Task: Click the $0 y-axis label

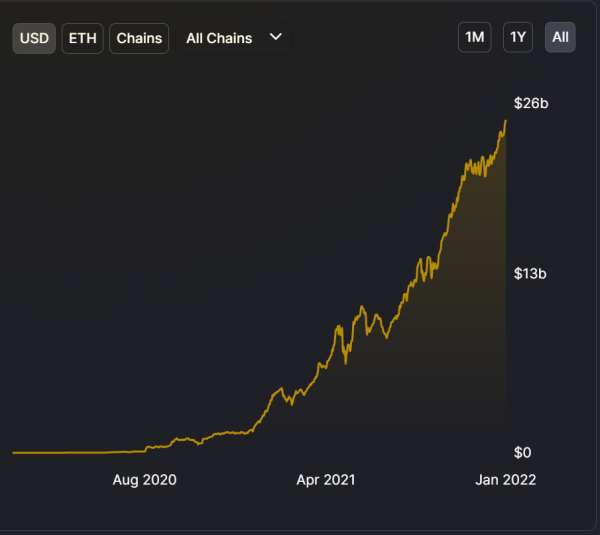Action: click(x=522, y=453)
